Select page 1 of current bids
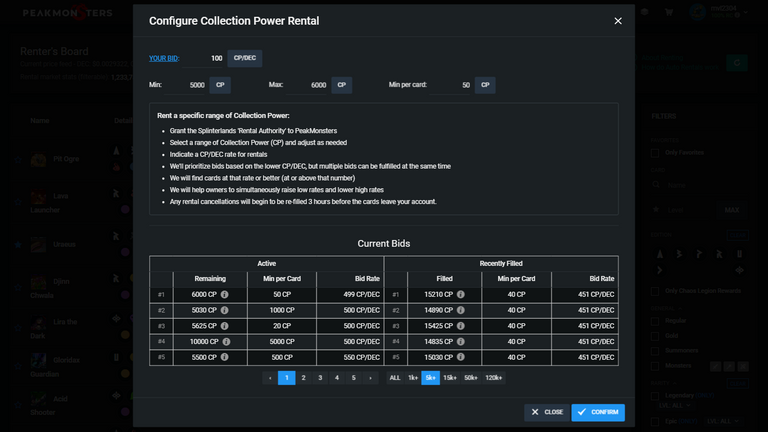This screenshot has width=768, height=432. [287, 378]
